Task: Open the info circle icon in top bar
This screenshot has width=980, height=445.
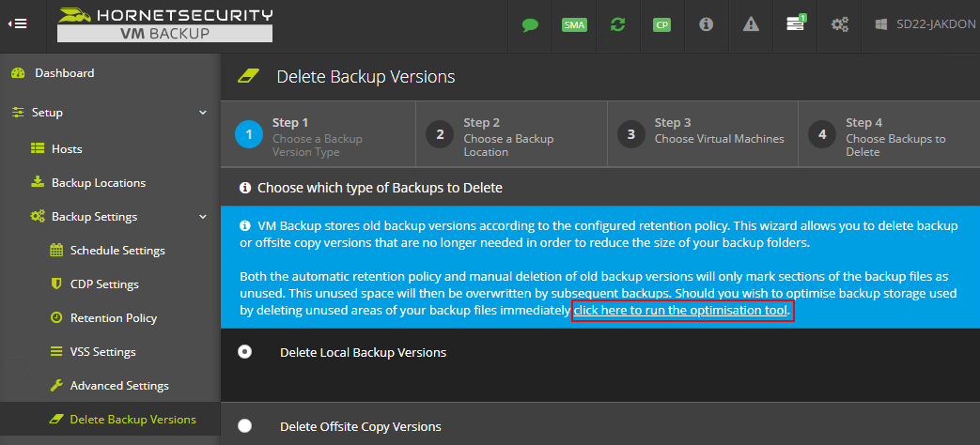Action: (707, 25)
